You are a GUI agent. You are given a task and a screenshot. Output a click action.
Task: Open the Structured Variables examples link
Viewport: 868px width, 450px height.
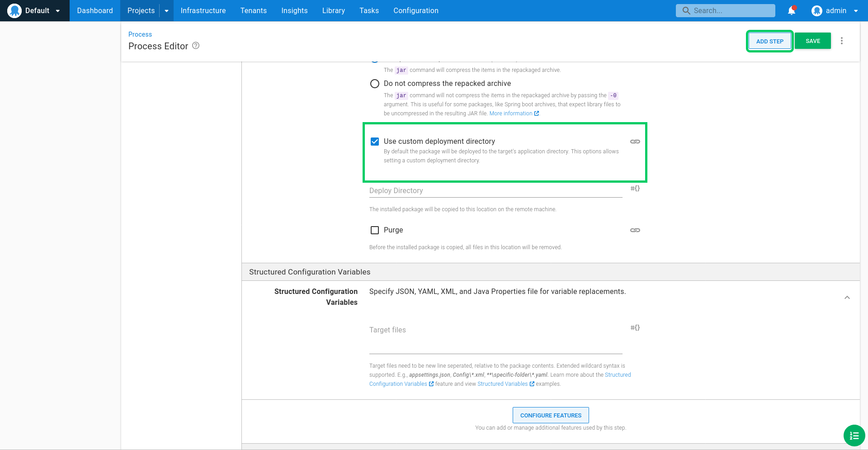click(x=502, y=384)
